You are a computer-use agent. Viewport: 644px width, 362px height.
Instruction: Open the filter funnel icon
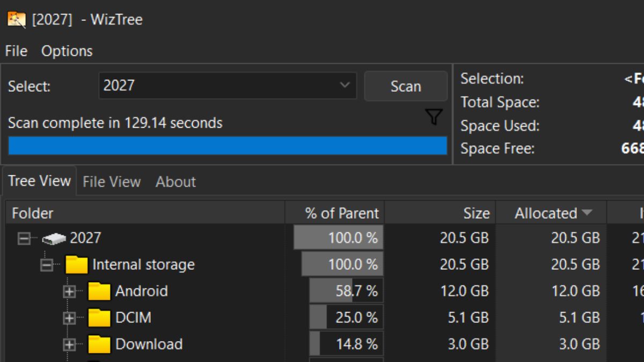434,117
